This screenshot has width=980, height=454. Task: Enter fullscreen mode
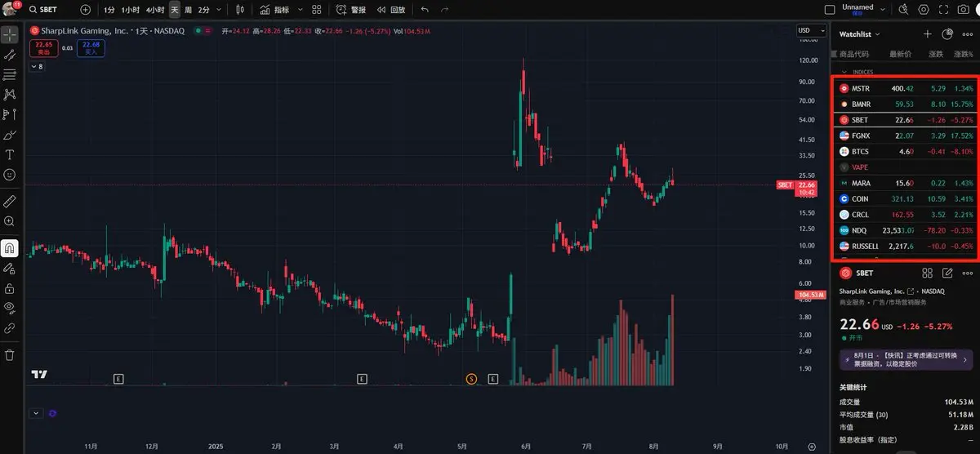(943, 10)
